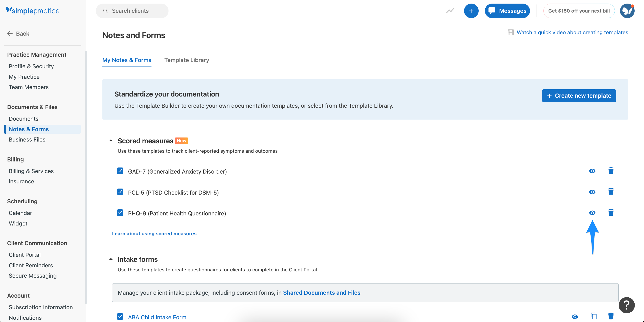Uncheck the GAD-7 scored measure

click(x=120, y=171)
